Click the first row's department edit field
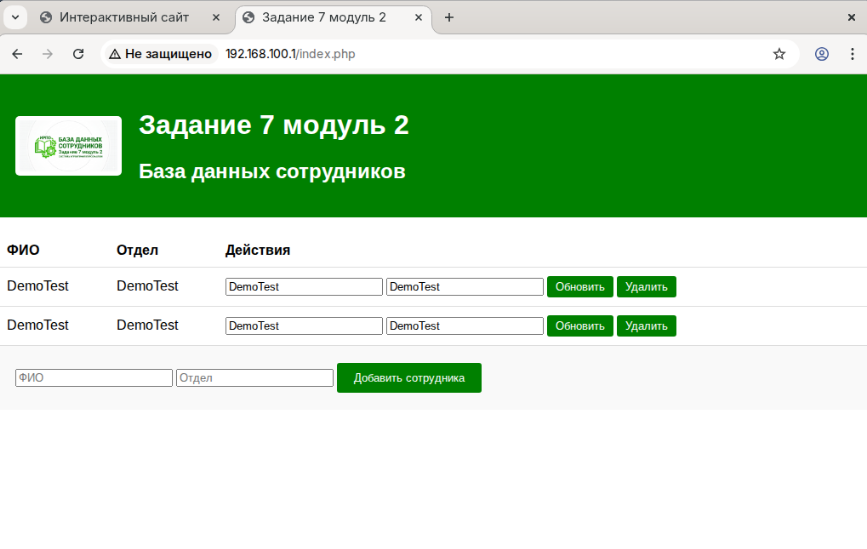 (464, 287)
